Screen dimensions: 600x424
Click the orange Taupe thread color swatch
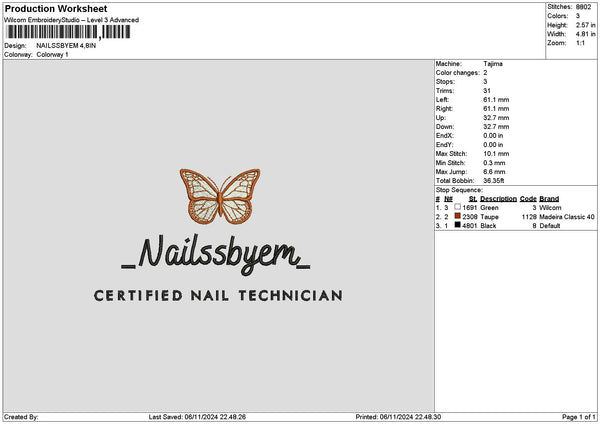457,216
